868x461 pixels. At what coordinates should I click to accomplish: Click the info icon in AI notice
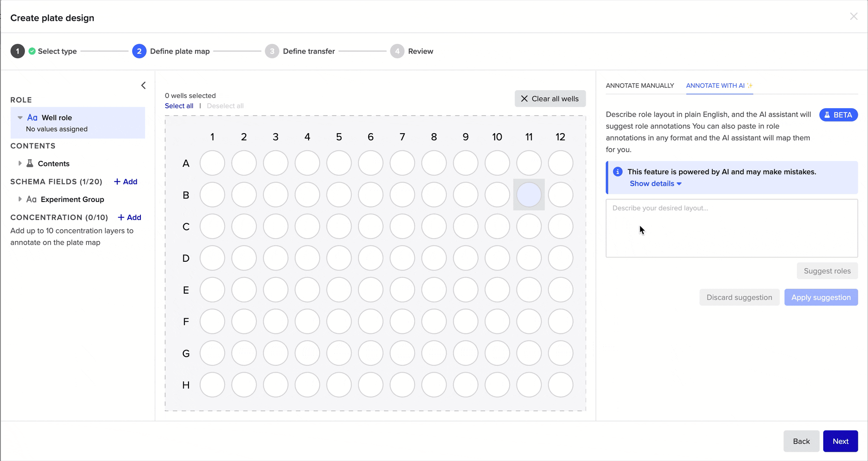tap(618, 172)
